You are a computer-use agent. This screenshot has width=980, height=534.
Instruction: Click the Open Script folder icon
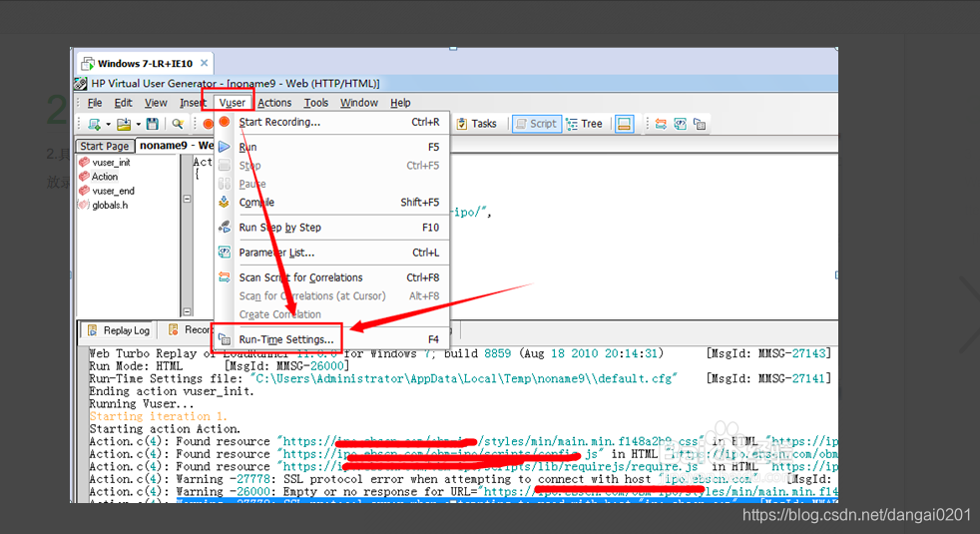coord(124,124)
